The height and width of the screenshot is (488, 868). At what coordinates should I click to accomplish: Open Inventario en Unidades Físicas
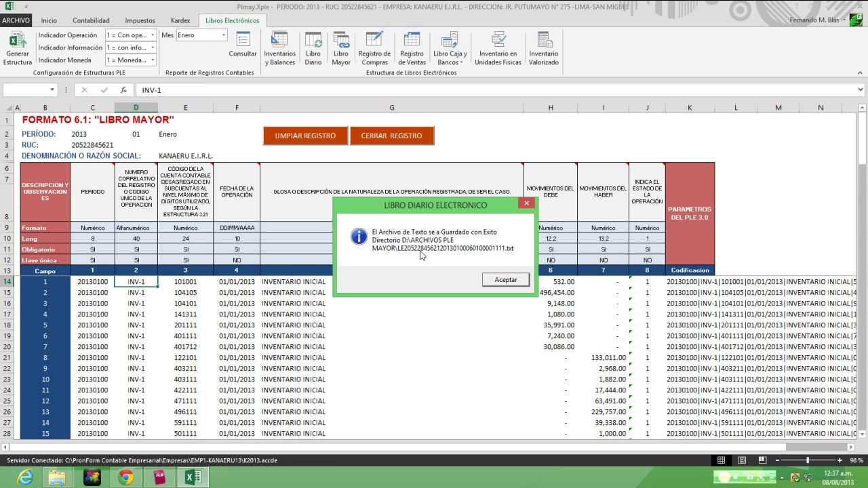click(498, 48)
